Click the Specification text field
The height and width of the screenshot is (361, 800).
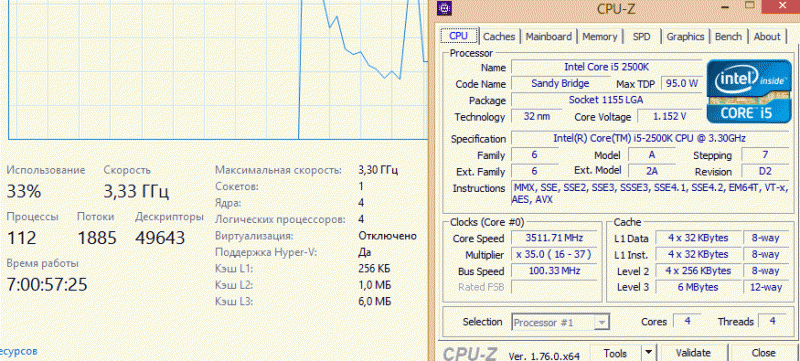pyautogui.click(x=649, y=138)
